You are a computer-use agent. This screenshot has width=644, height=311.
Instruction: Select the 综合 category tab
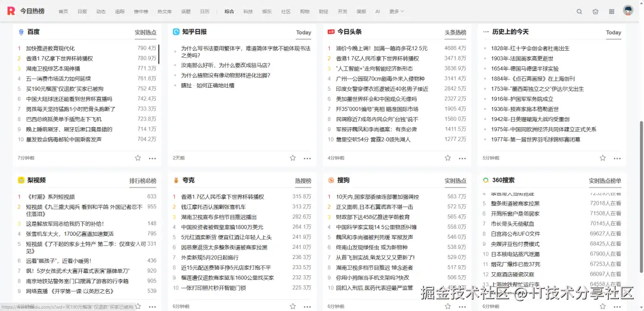pyautogui.click(x=229, y=11)
